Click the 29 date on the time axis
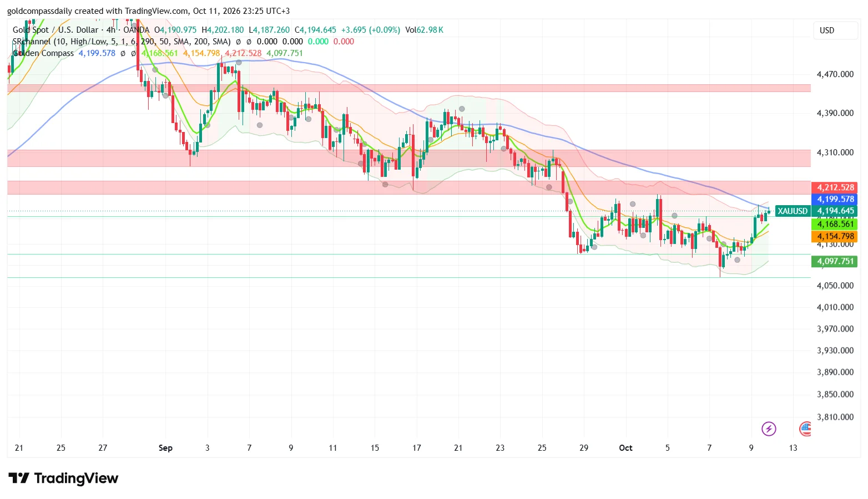Screen dimensions: 868x499 [x=584, y=448]
